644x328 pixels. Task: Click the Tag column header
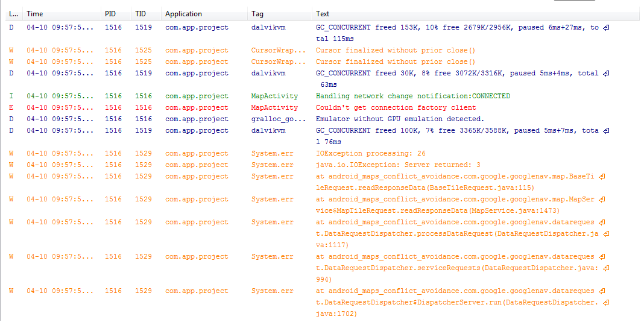(257, 13)
